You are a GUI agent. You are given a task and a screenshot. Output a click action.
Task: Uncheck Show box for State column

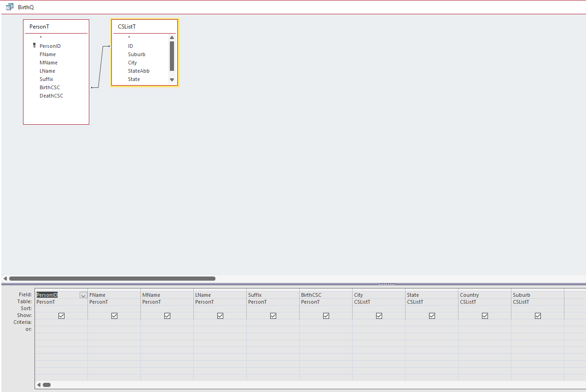coord(432,316)
